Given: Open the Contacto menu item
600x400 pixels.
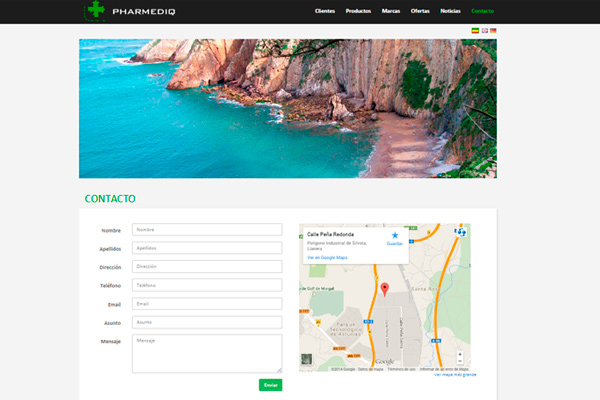Looking at the screenshot, I should [x=483, y=11].
